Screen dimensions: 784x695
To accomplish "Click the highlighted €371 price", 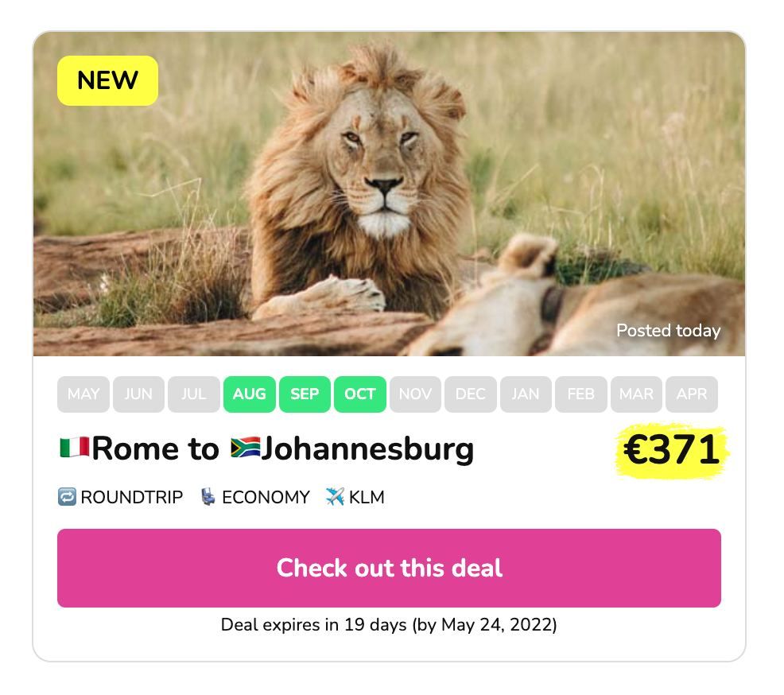I will click(672, 450).
